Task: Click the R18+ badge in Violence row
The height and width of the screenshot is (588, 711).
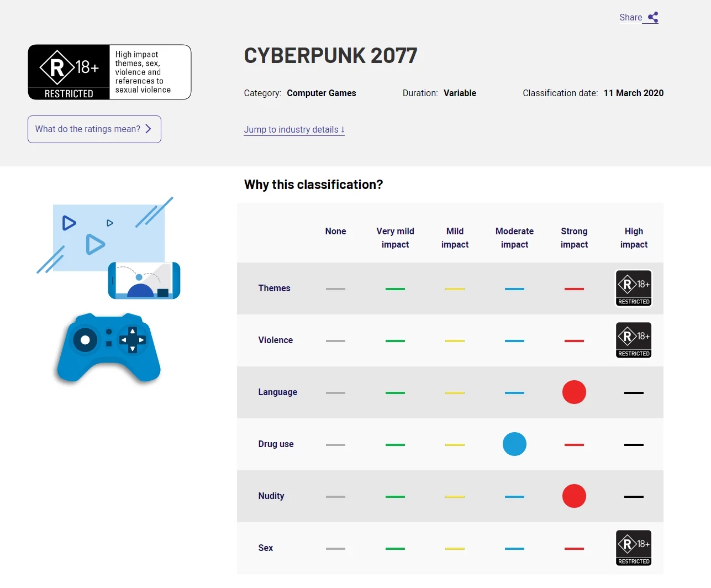Action: [634, 340]
